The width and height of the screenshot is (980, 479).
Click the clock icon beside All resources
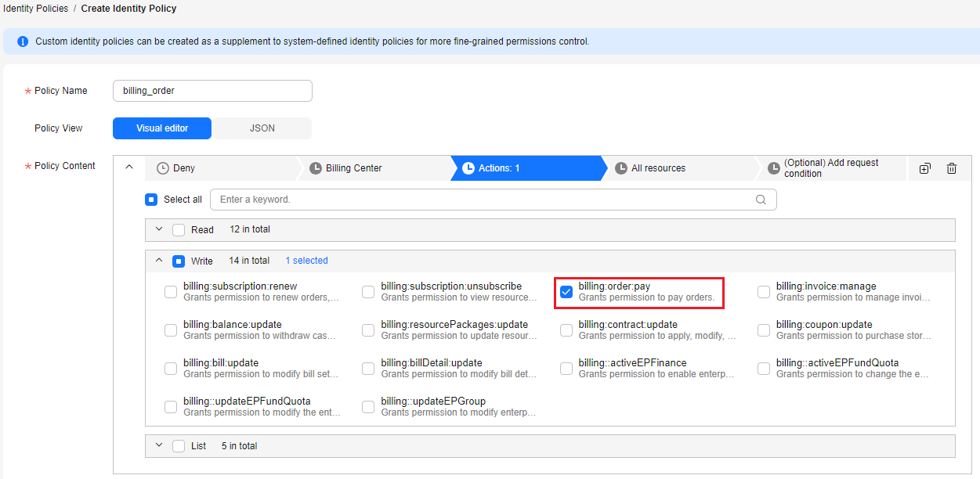pos(621,168)
